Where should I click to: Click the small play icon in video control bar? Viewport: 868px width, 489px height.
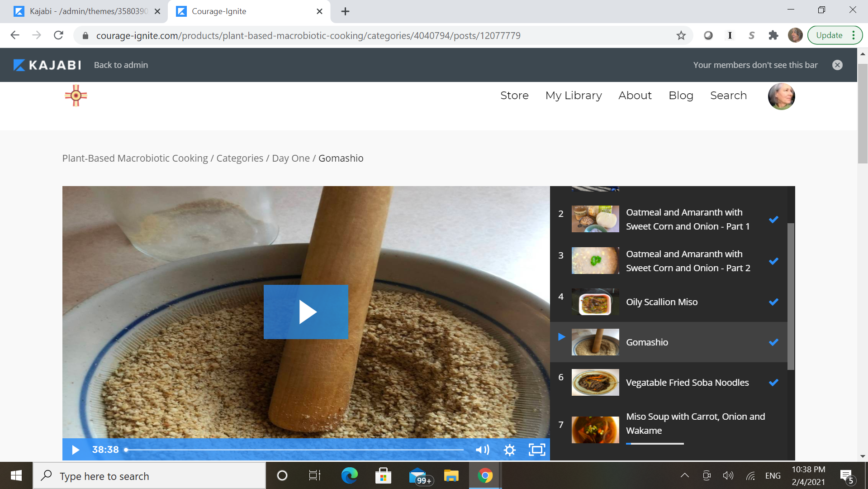[76, 450]
